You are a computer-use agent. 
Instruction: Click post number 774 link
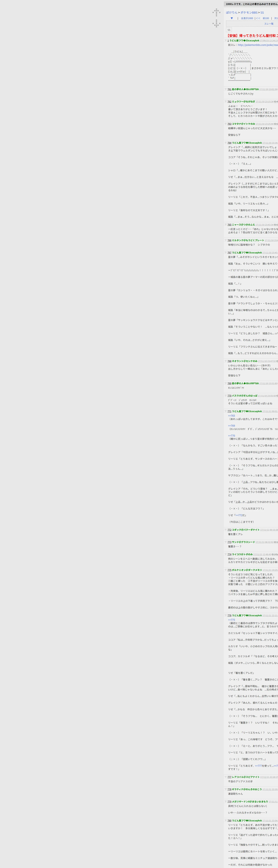[x=229, y=554]
